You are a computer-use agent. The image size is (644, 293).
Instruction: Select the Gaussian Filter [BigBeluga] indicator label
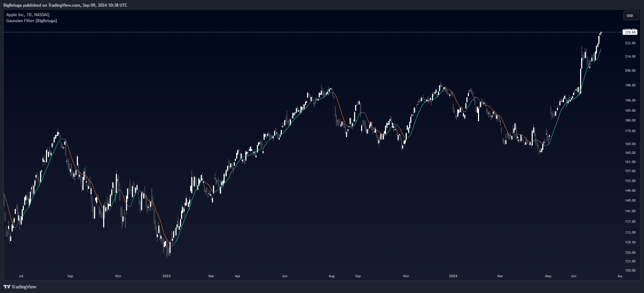tap(32, 21)
